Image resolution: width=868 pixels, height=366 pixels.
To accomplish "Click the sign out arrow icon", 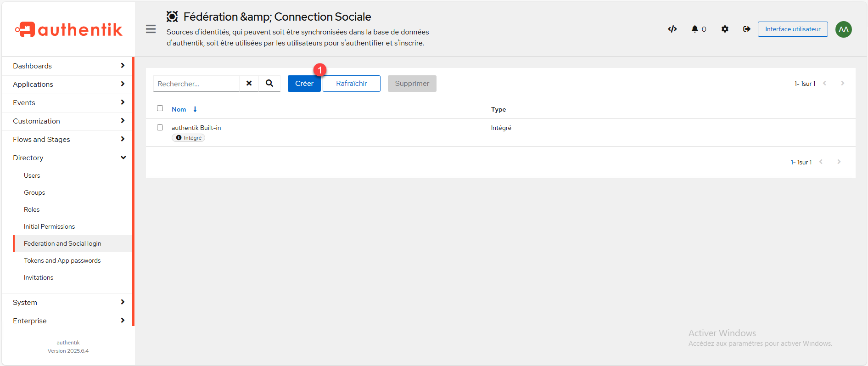I will click(747, 29).
